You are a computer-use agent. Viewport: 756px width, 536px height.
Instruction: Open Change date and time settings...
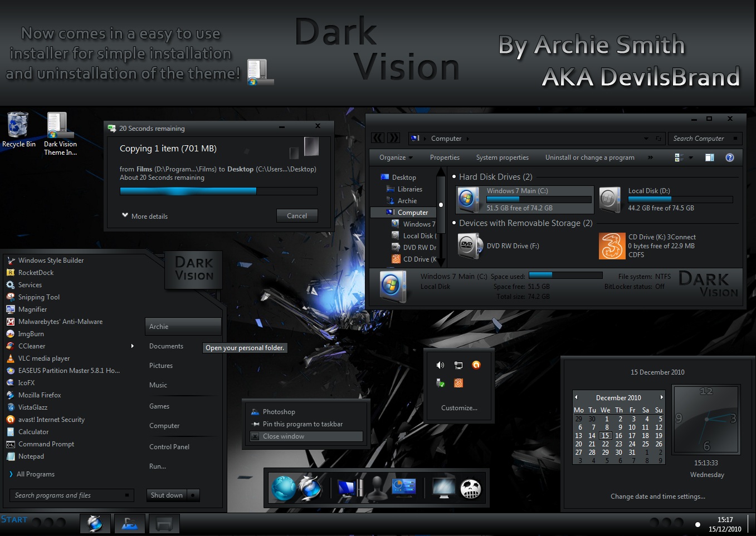pyautogui.click(x=658, y=496)
